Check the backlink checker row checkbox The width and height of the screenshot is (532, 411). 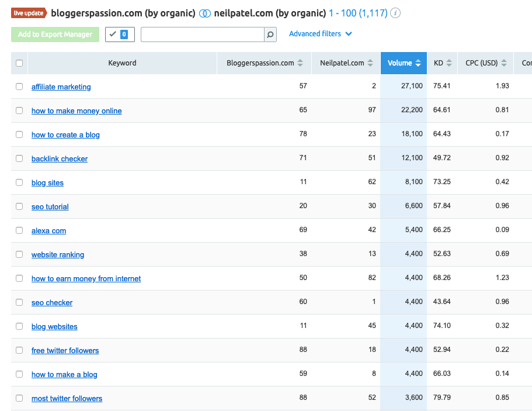pos(19,158)
